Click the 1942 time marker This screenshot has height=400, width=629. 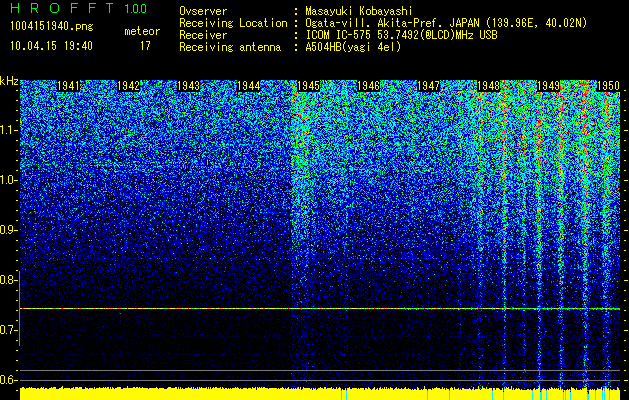(x=128, y=86)
